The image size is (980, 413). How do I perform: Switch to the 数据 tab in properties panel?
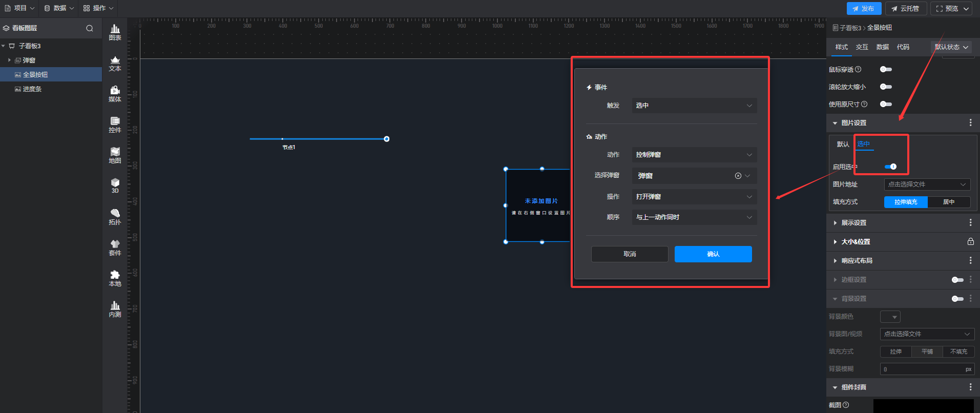pos(882,47)
